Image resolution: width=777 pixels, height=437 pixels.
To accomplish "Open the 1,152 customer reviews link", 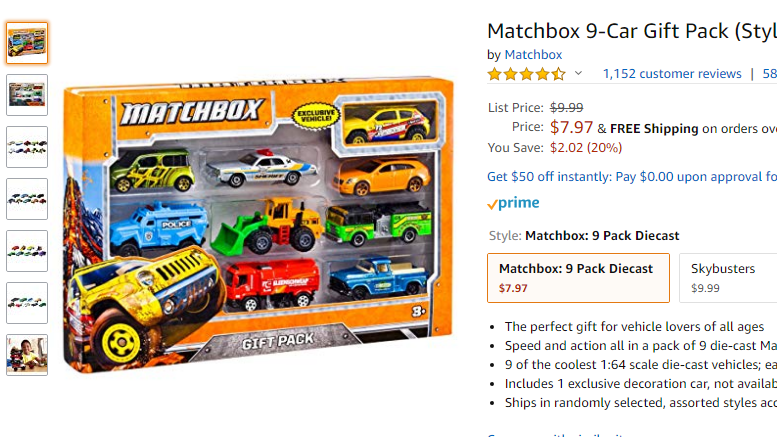I will 672,74.
